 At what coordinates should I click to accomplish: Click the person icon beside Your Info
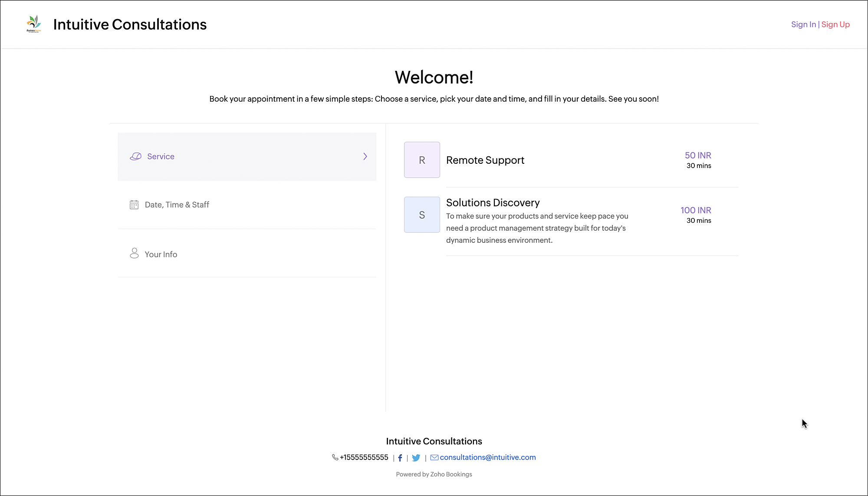point(134,253)
